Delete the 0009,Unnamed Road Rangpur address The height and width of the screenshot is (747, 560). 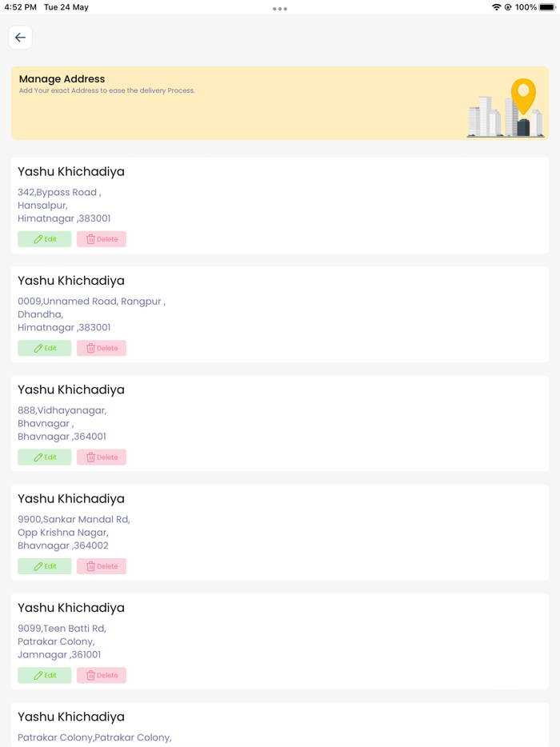tap(102, 348)
